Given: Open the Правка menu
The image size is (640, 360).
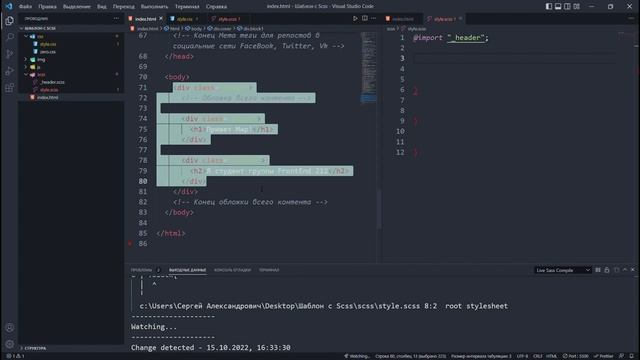Looking at the screenshot, I should [x=47, y=7].
